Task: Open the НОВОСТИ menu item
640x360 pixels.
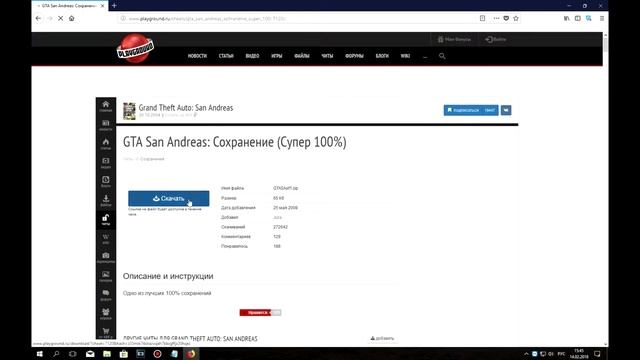Action: (x=197, y=56)
